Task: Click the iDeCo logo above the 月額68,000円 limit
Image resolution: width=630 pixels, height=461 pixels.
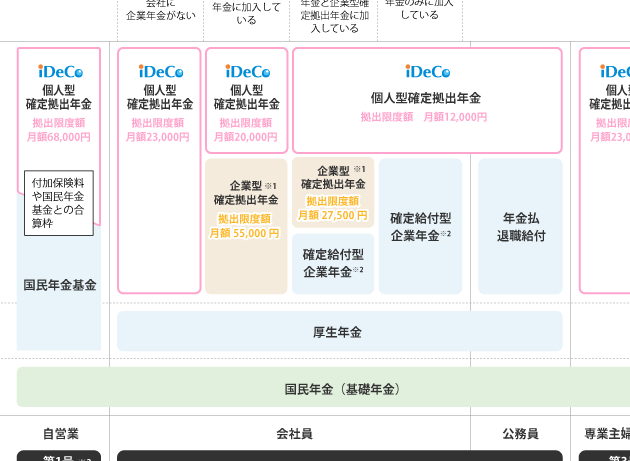Action: pyautogui.click(x=61, y=72)
